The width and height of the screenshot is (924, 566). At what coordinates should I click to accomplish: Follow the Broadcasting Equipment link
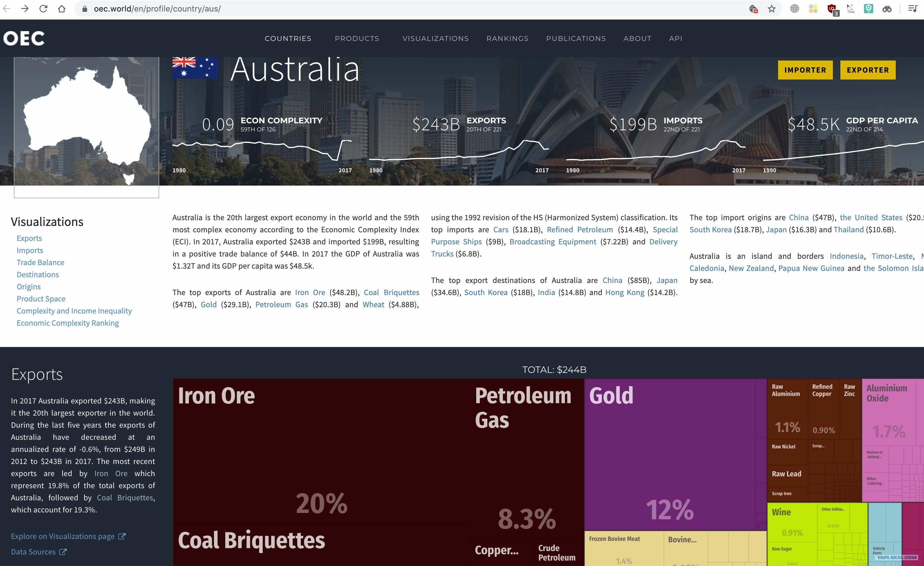553,242
